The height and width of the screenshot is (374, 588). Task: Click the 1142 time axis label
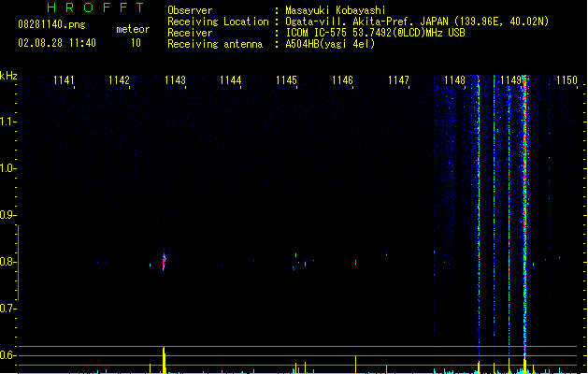(119, 80)
